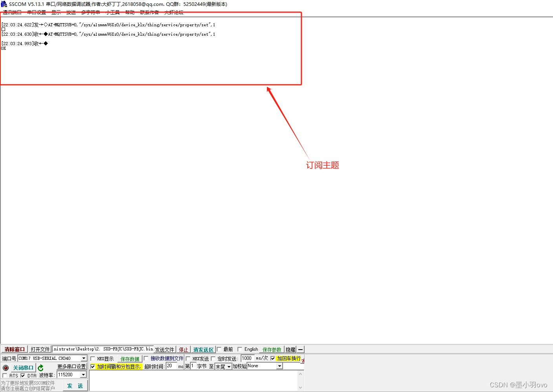Click the red question mark help icon
Image resolution: width=553 pixels, height=392 pixels.
[x=302, y=361]
